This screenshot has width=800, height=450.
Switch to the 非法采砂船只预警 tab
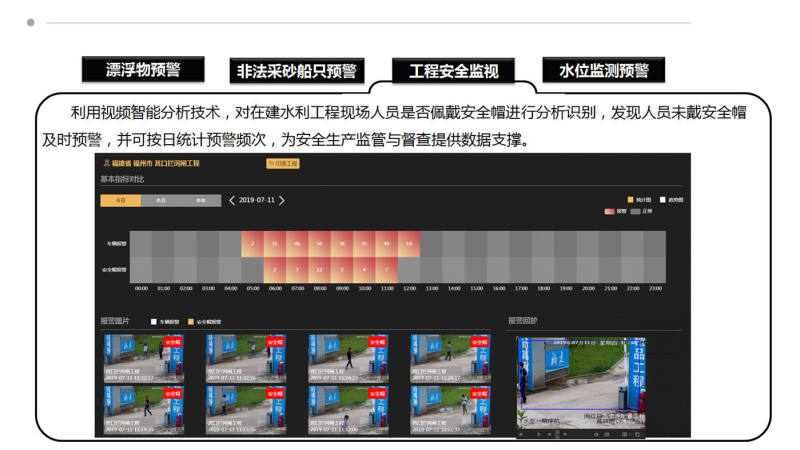point(296,71)
